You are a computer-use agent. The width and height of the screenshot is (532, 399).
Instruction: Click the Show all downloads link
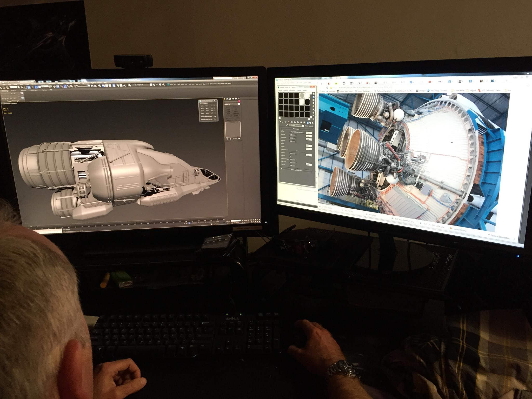coord(500,237)
